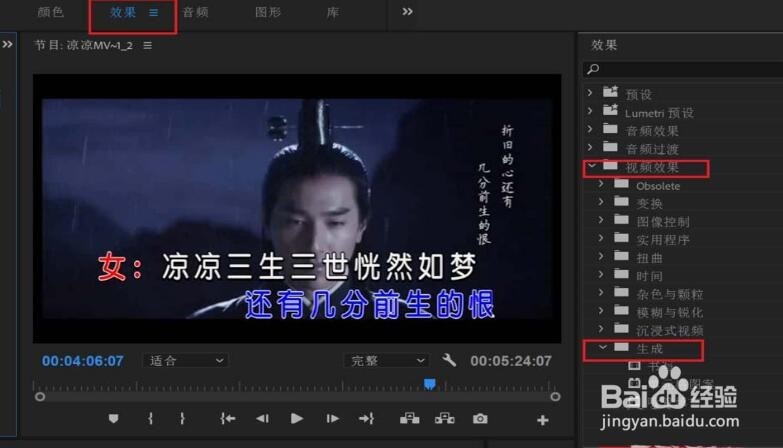The height and width of the screenshot is (448, 783).
Task: Show more workspaces with the double-arrow overflow
Action: click(407, 11)
